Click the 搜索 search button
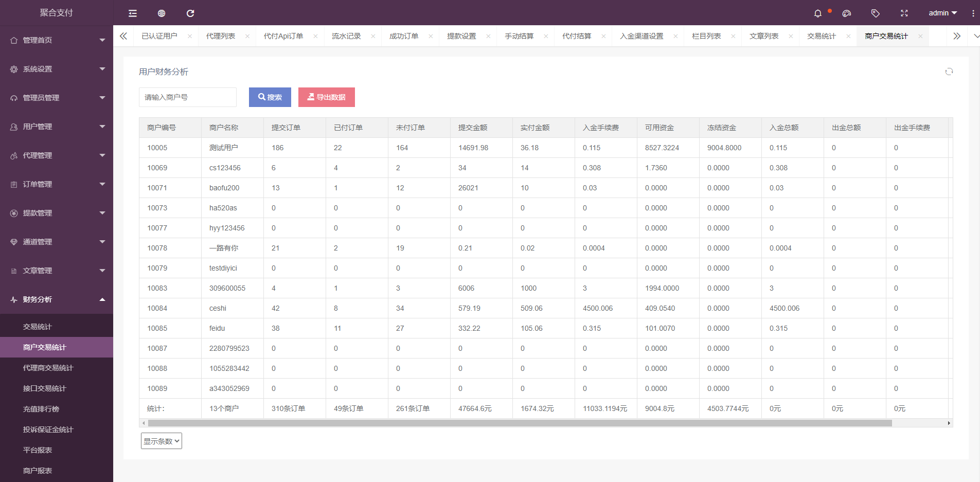Viewport: 980px width, 482px height. tap(270, 97)
